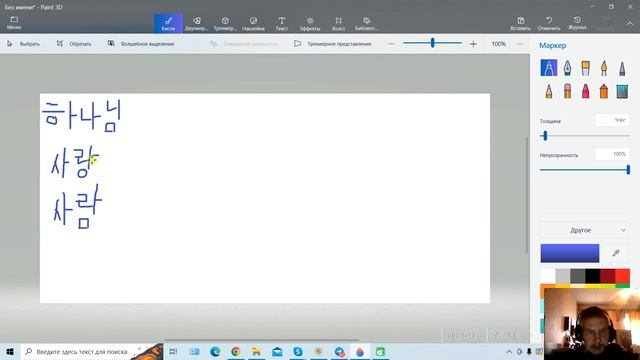Click the opacity slider handle
Screen dimensions: 640x360
coord(628,169)
